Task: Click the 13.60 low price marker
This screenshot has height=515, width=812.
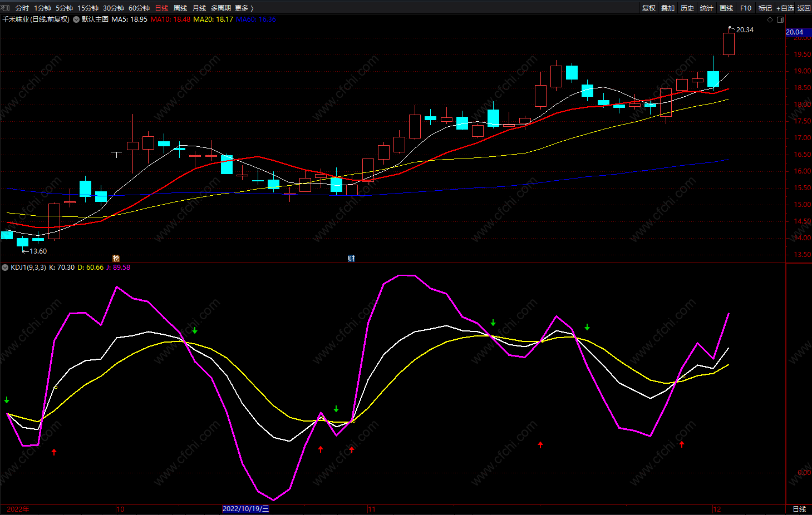Action: [x=37, y=251]
